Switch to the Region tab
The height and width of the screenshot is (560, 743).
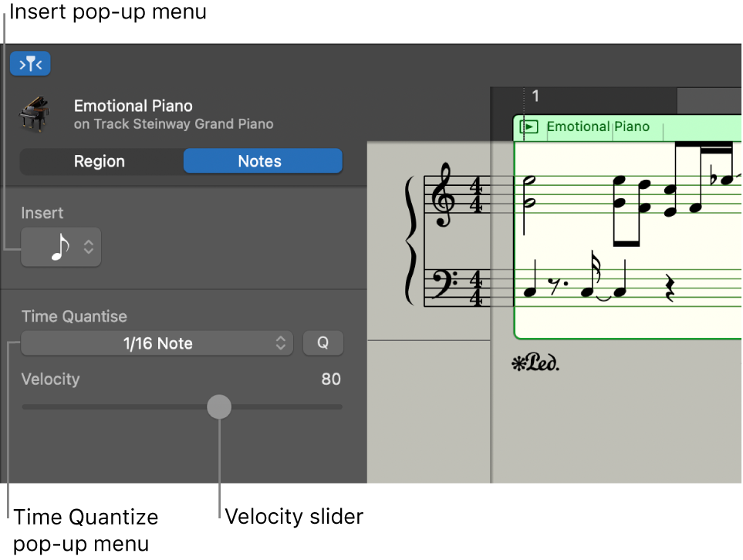point(101,161)
